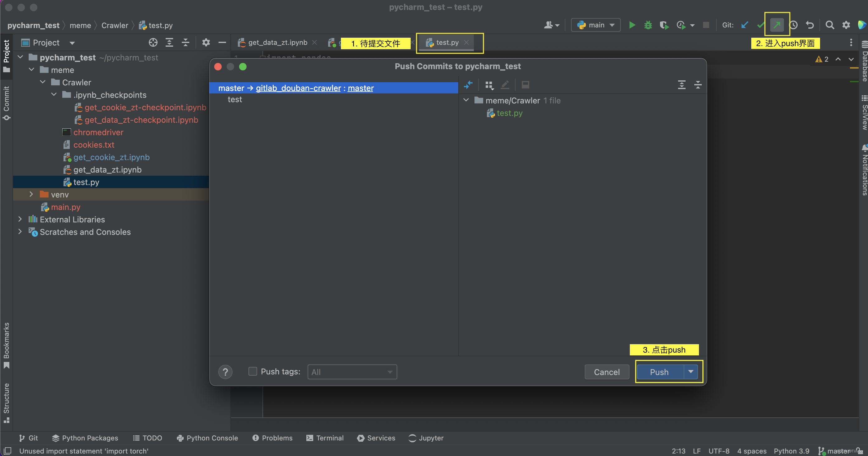Image resolution: width=868 pixels, height=456 pixels.
Task: Open Search Everywhere magnifier icon
Action: 830,25
